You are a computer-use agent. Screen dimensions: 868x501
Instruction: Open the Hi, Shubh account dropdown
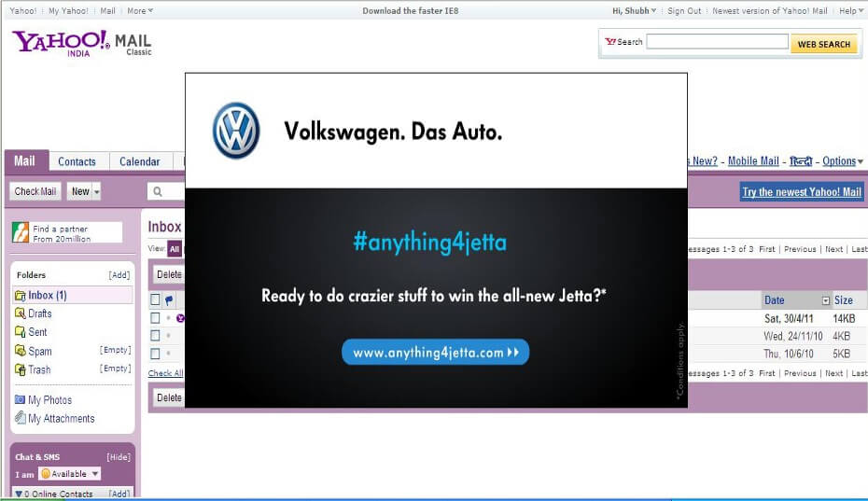pyautogui.click(x=635, y=10)
